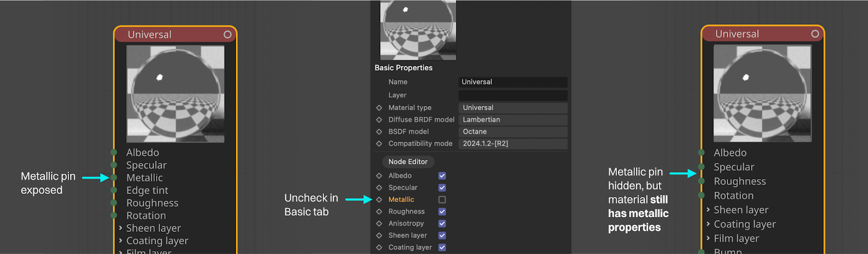Click the Roughness input pin on right node
The image size is (868, 254).
[701, 181]
